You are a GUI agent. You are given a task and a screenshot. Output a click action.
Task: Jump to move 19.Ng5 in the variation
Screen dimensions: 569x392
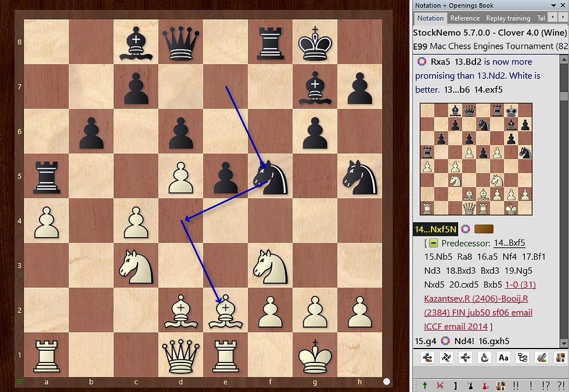[519, 271]
